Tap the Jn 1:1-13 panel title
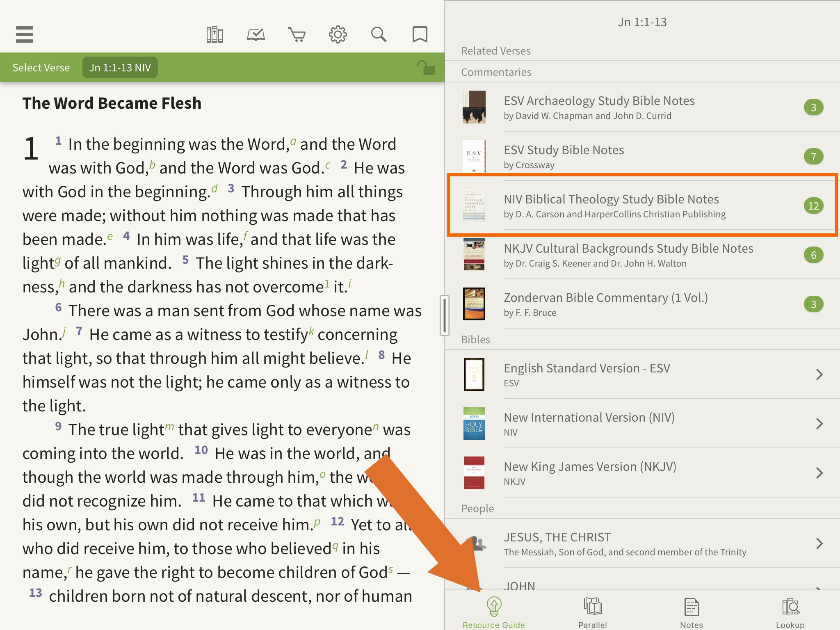Screen dimensions: 840x630 [642, 22]
